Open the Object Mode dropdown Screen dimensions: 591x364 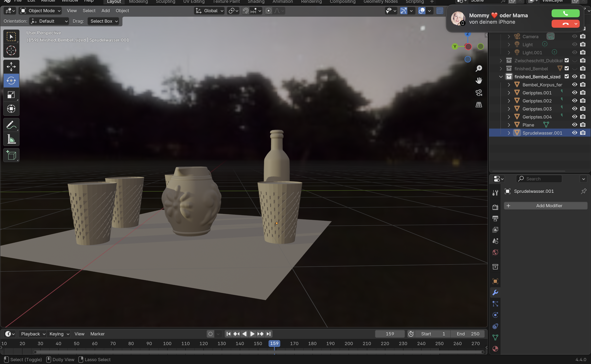(40, 11)
